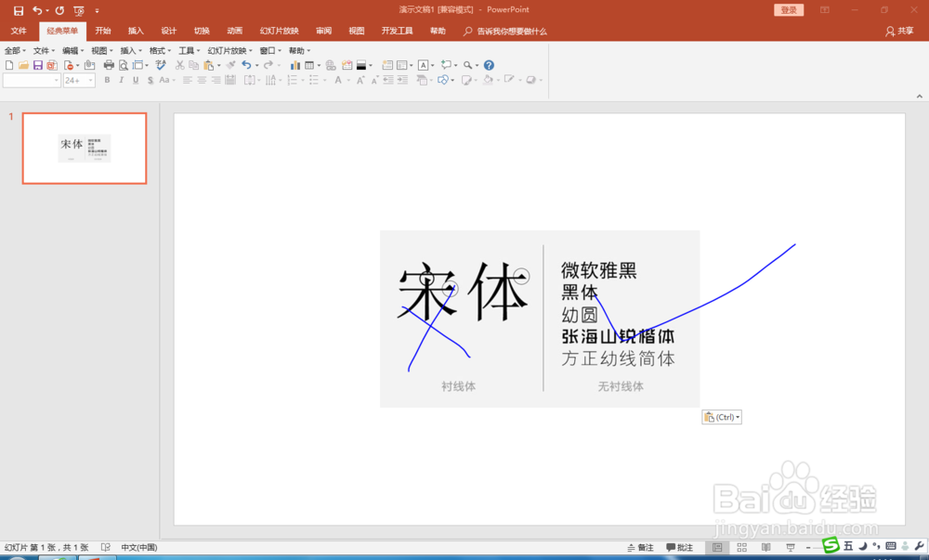Screen dimensions: 929x560
Task: Expand the 编辑 classic menu dropdown
Action: point(72,50)
